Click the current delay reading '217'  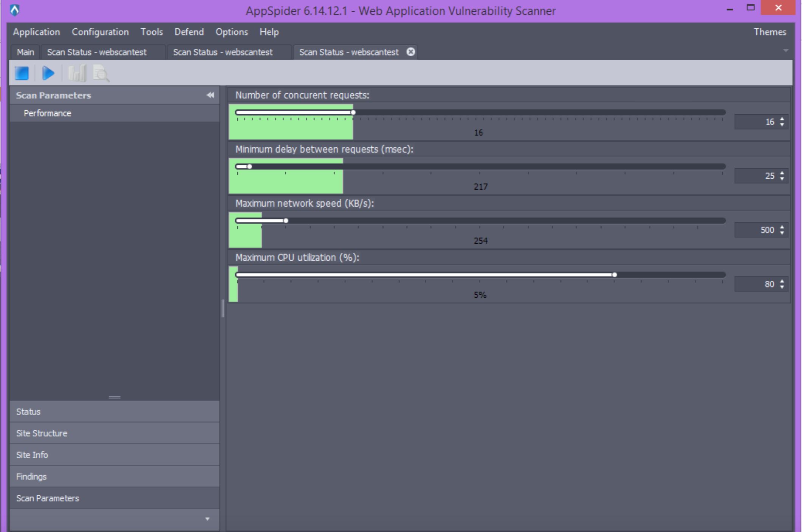pos(480,187)
